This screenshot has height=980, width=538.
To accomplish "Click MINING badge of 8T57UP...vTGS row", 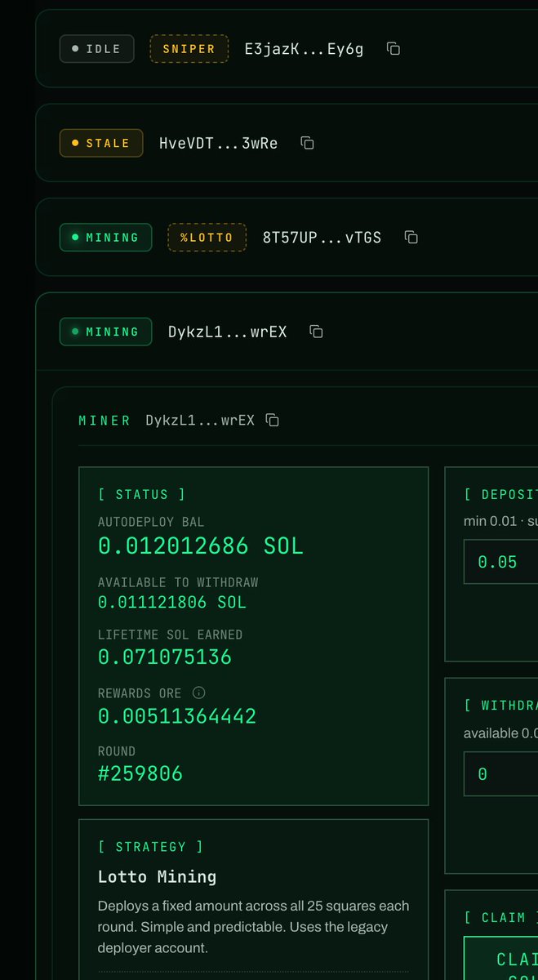I will 105,238.
